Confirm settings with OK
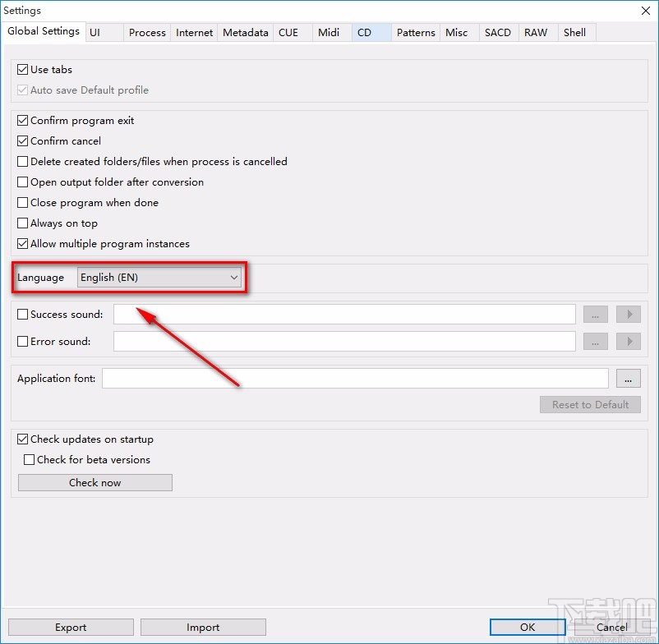 click(527, 628)
